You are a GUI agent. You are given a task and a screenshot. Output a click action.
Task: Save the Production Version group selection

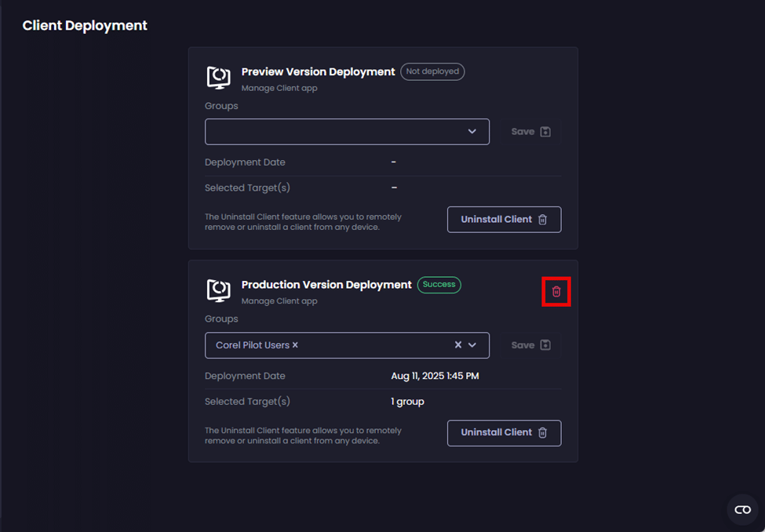[x=531, y=345]
